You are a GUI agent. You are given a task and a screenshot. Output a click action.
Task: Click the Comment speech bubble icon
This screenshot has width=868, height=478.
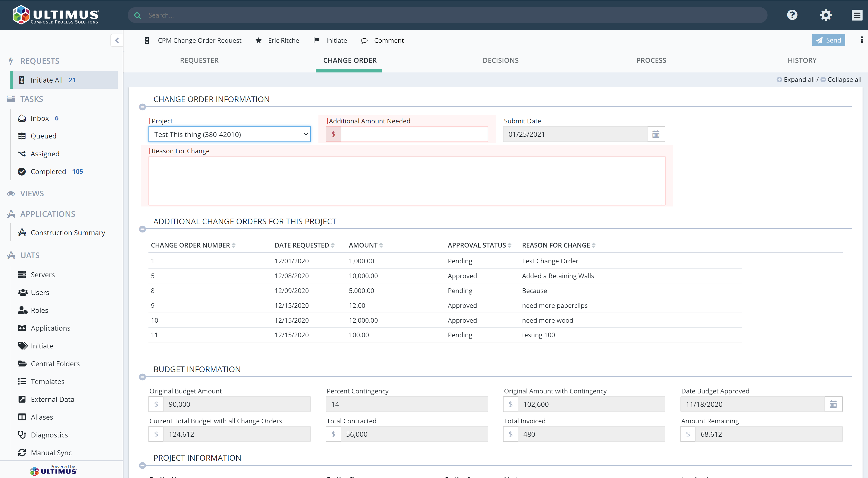pyautogui.click(x=364, y=41)
